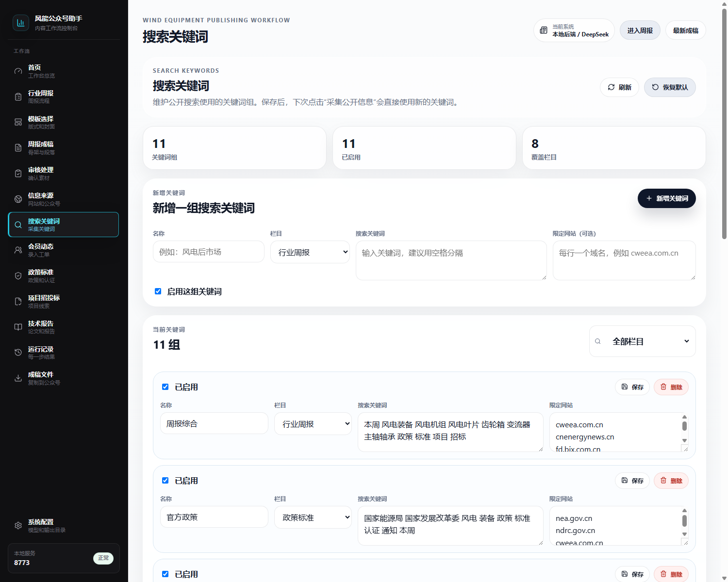This screenshot has height=582, width=728.
Task: Click the 成稿文件 download icon
Action: pyautogui.click(x=18, y=378)
